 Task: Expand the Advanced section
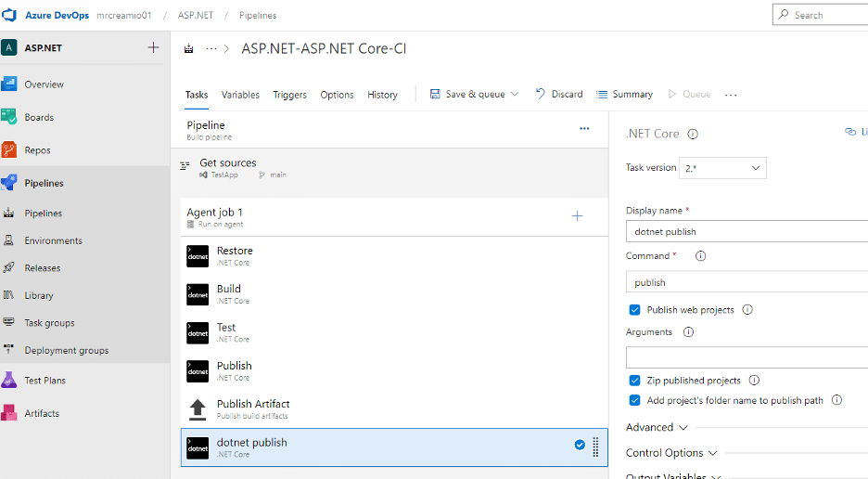pyautogui.click(x=657, y=427)
